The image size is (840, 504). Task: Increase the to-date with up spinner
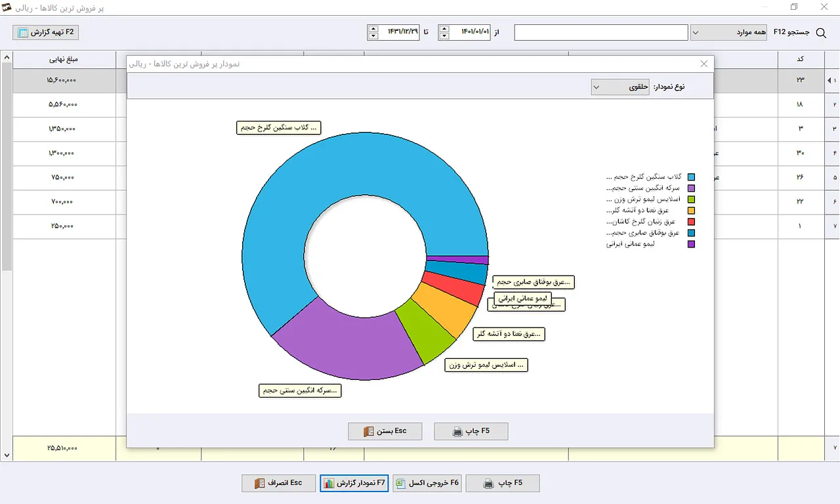tap(373, 29)
